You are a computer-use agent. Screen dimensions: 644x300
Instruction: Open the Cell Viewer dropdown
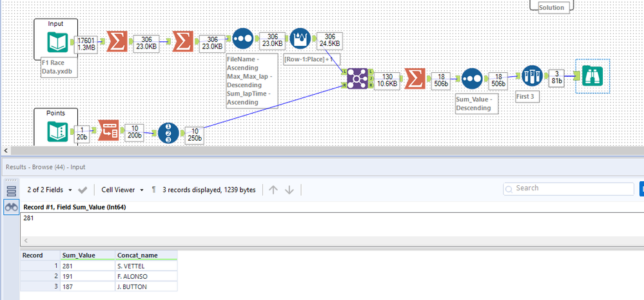[122, 190]
